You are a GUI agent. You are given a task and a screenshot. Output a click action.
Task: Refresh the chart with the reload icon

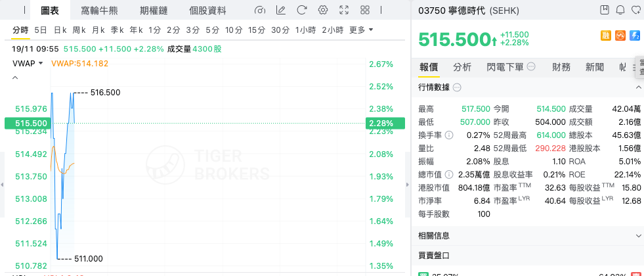coord(301,10)
